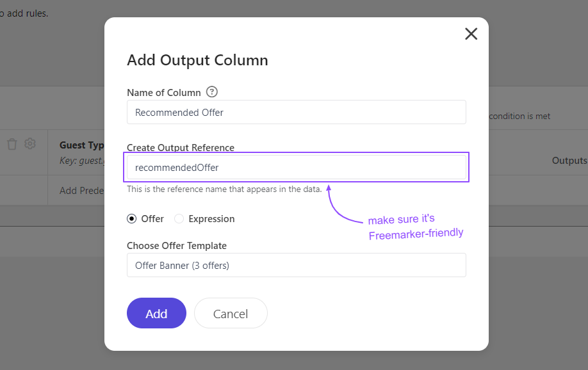
Task: Confirm with the Add button
Action: tap(156, 312)
